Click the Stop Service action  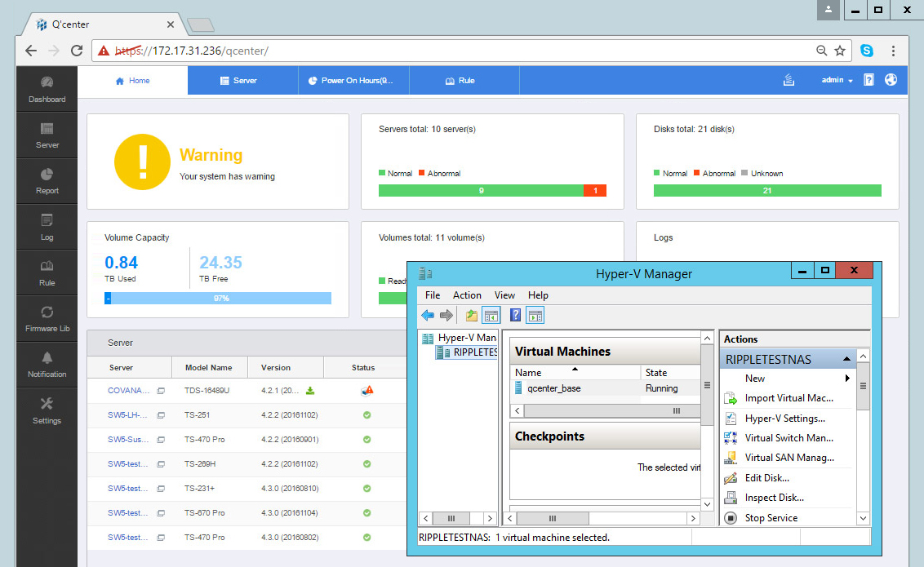coord(771,518)
